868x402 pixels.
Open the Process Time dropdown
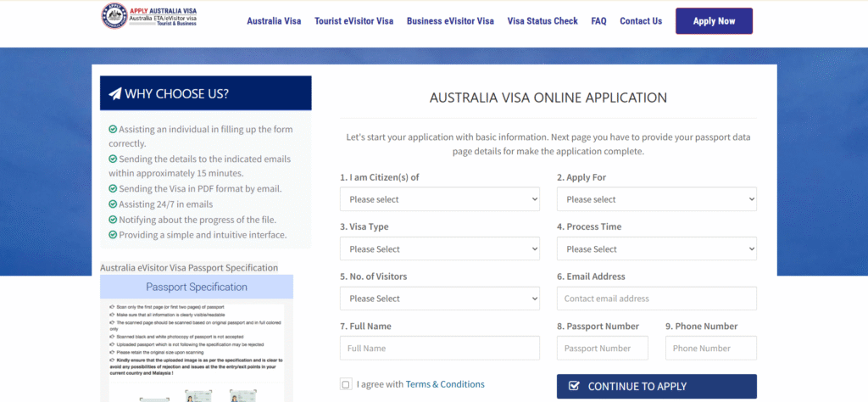[x=657, y=249]
